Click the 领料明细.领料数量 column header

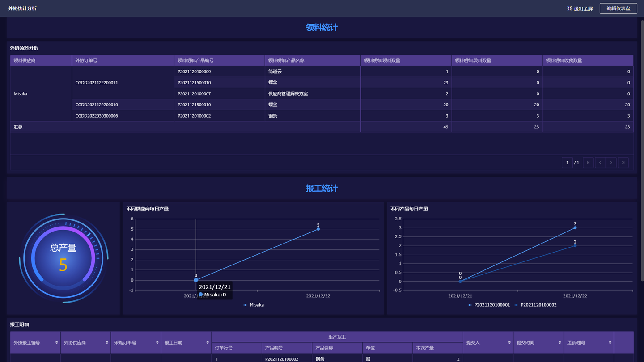click(406, 60)
